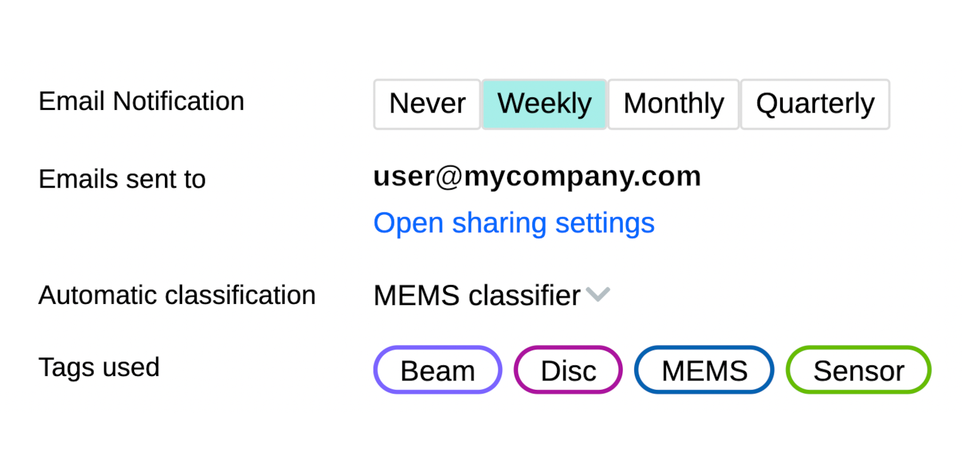Image resolution: width=980 pixels, height=474 pixels.
Task: Click the MEMS classifier selection text
Action: coord(477,296)
